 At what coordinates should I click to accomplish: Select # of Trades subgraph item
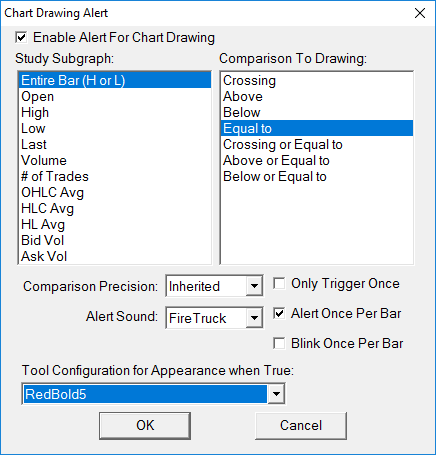tap(115, 177)
